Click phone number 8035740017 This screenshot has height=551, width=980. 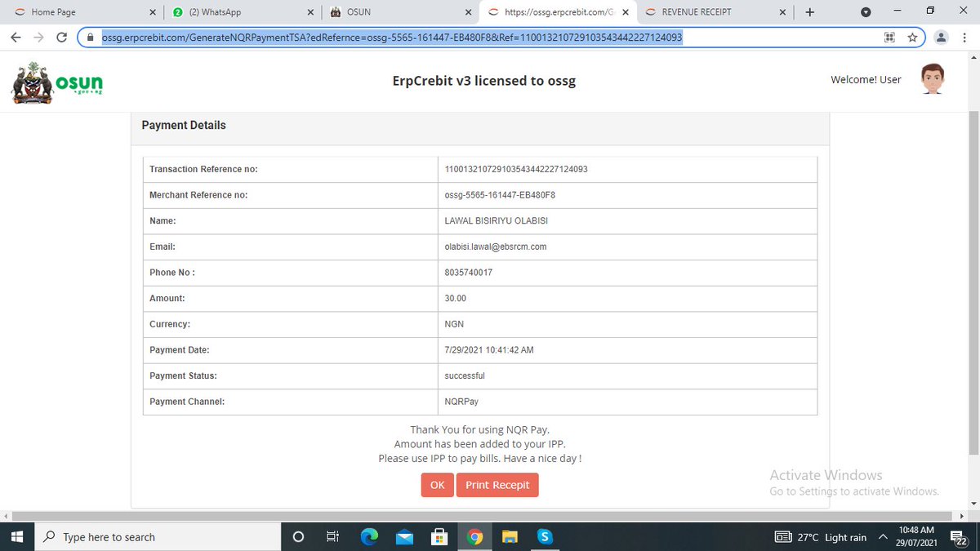468,273
